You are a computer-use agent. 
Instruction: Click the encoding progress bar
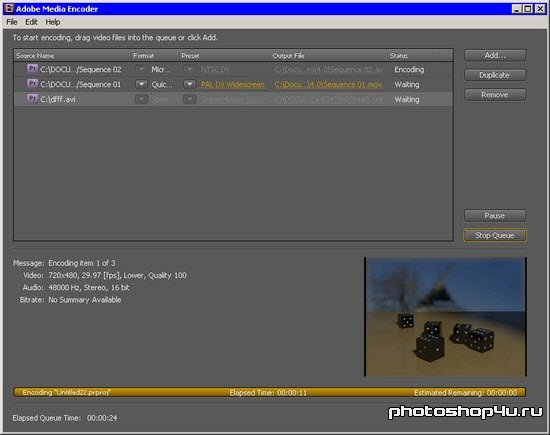[x=270, y=392]
